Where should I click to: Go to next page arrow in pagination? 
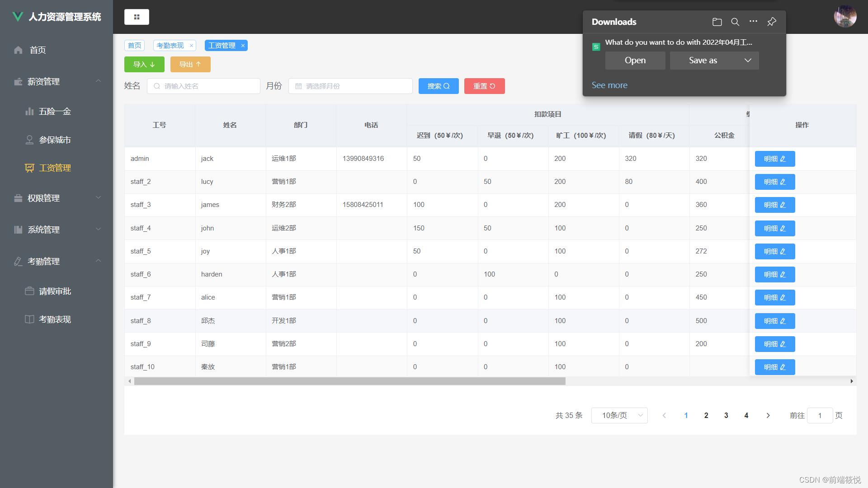[768, 415]
